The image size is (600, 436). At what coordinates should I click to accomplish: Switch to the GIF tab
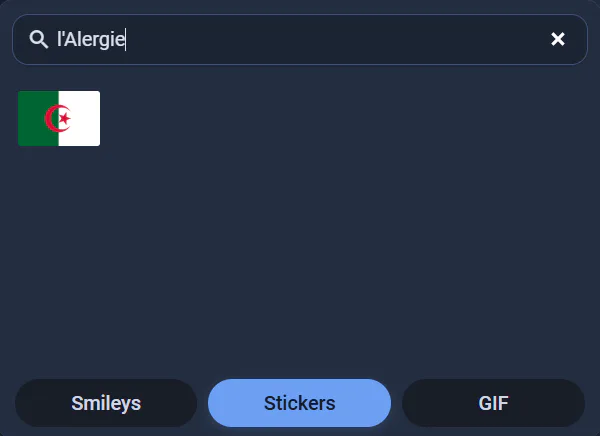[493, 403]
